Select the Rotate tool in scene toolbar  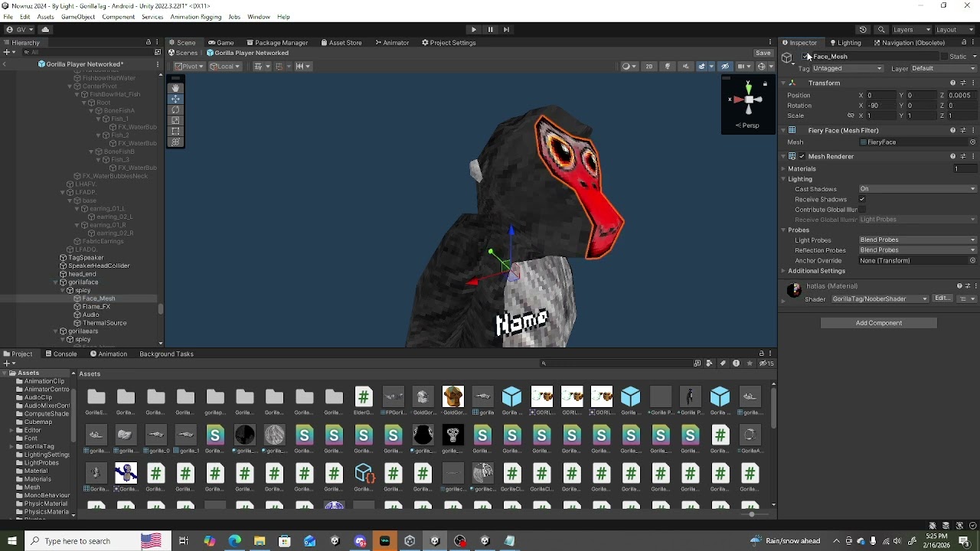click(175, 109)
